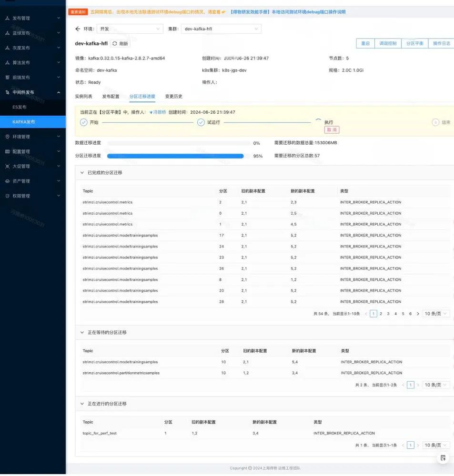Click the 权限管理 shield icon
Viewport: 454px width, 476px height.
[7, 196]
